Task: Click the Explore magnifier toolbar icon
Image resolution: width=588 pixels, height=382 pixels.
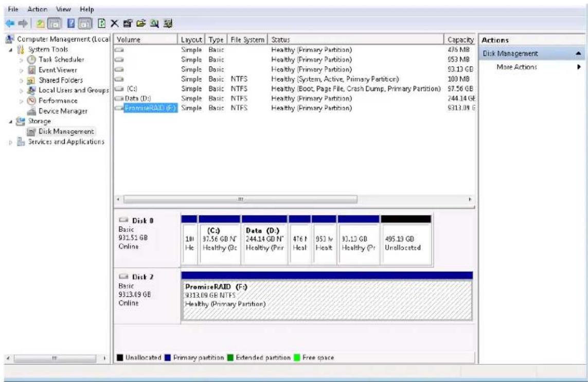Action: tap(154, 24)
